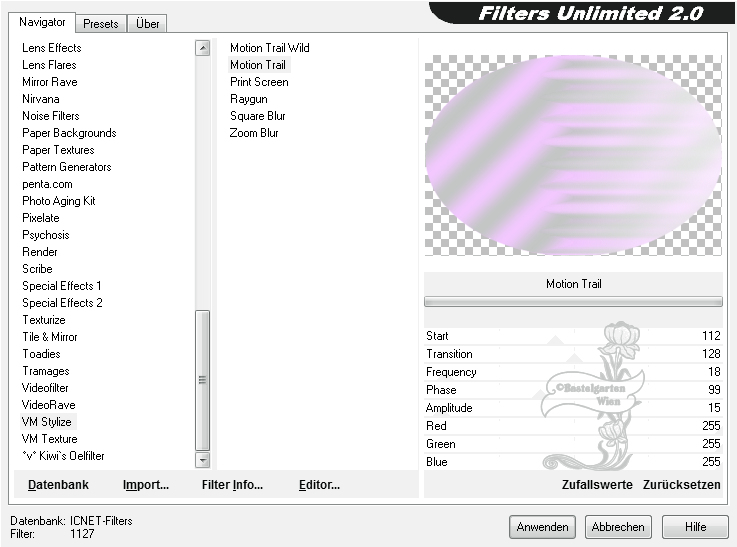Click the Phase parameter slider

pyautogui.click(x=573, y=390)
